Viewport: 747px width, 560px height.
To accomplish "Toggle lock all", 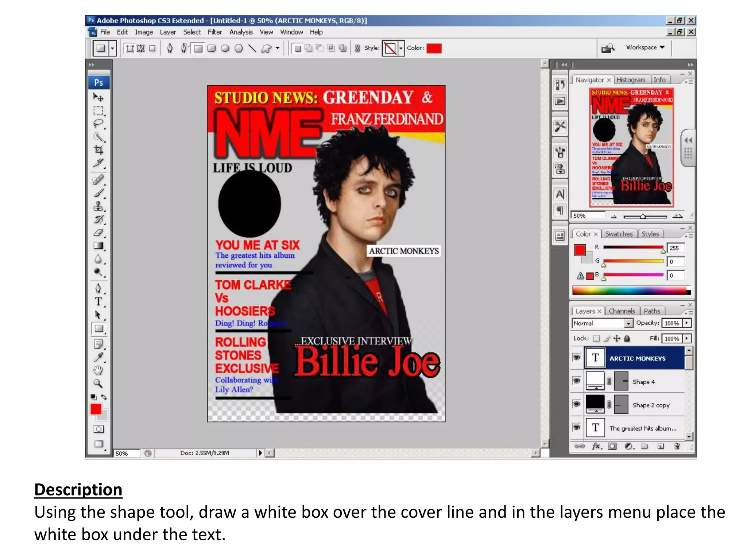I will tap(627, 338).
